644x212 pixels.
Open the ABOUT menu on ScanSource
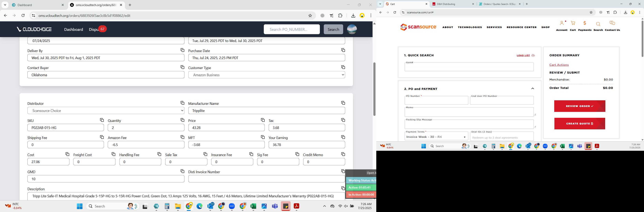click(x=447, y=27)
